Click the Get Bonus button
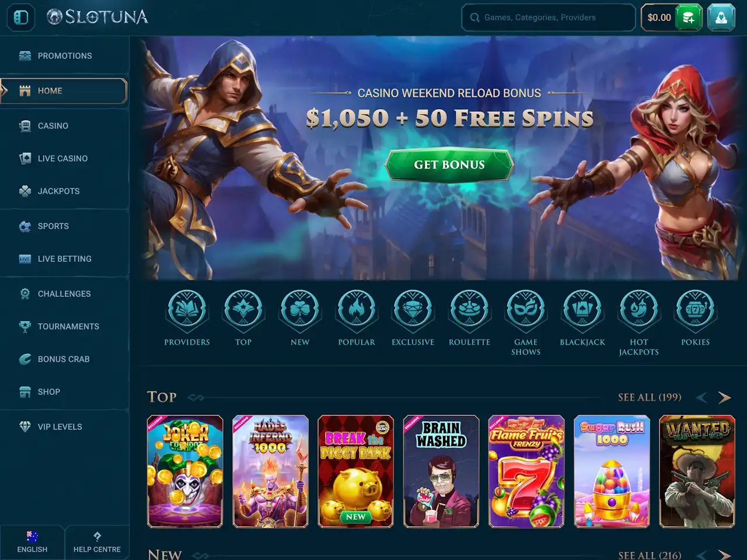 pos(449,165)
